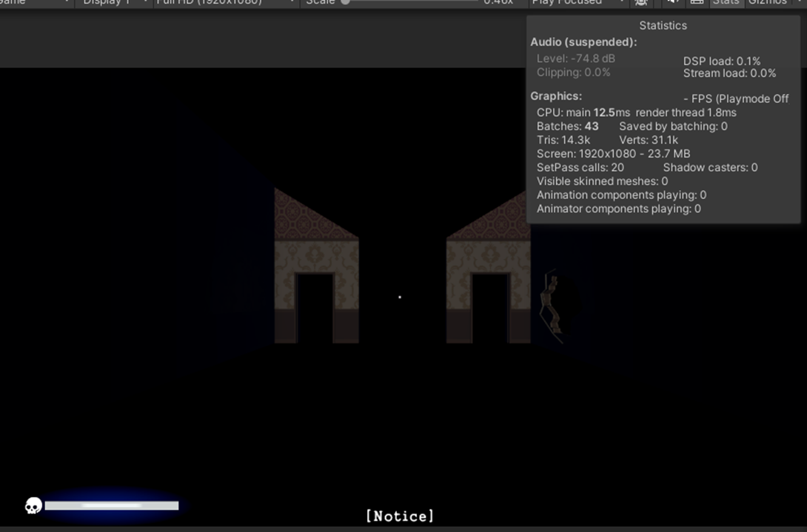Click the 'Audio (suspended):' heading
Screen dimensions: 807x532
tap(583, 42)
